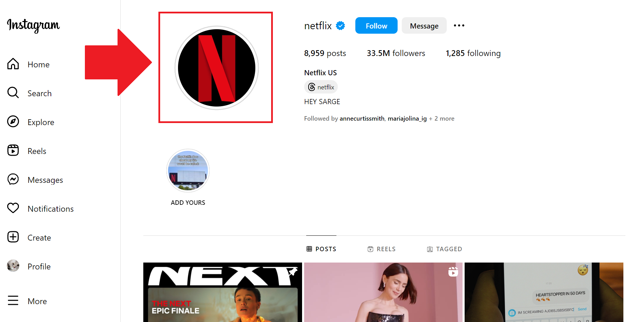Select Messages label in the sidebar
This screenshot has width=644, height=322.
[45, 180]
